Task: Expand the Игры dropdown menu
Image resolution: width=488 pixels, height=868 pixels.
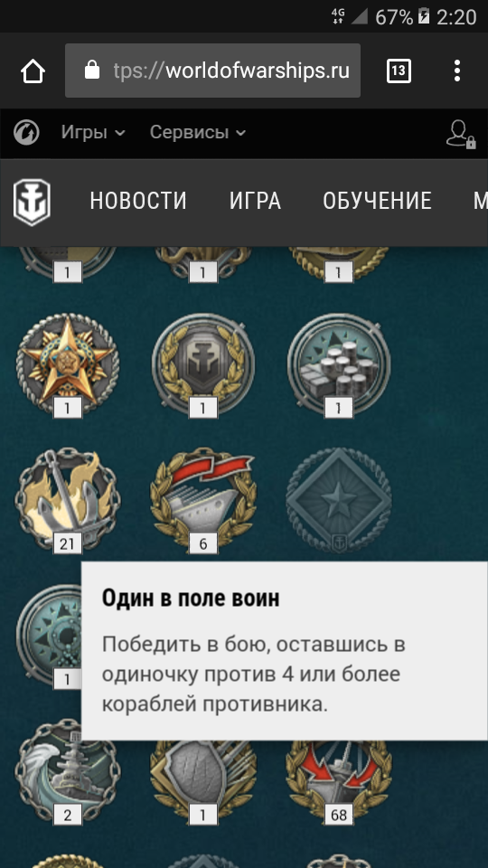Action: coord(93,133)
